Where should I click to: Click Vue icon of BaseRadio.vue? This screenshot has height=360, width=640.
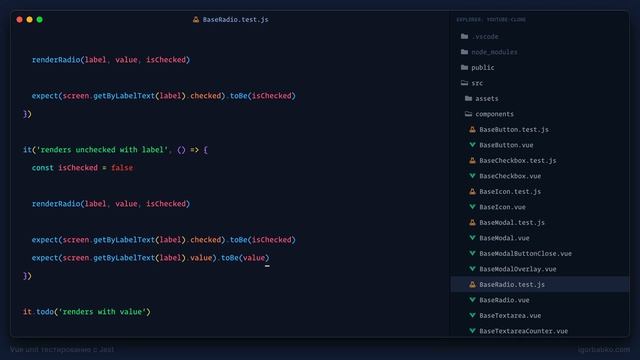(472, 300)
